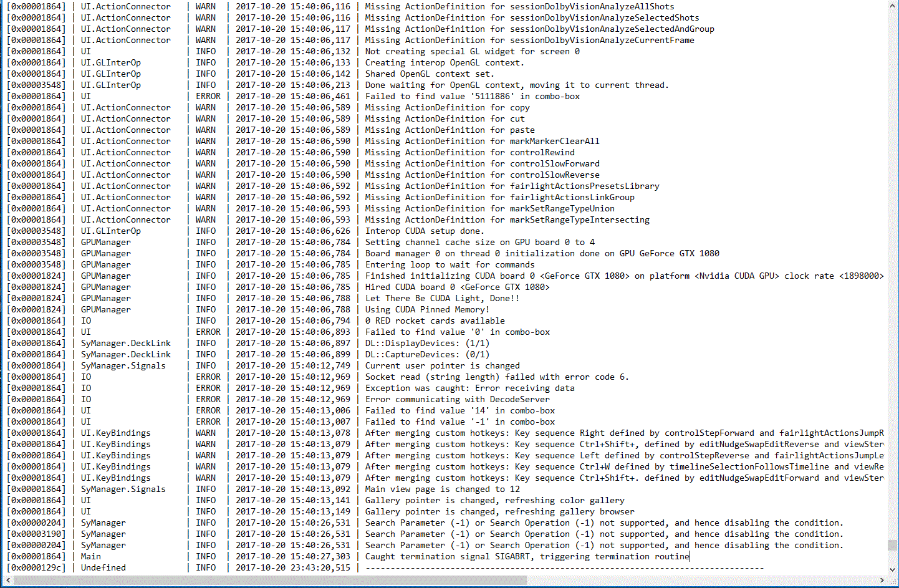Screen dimensions: 899x588
Task: Click 'Creating interop OpenGL context.' line
Action: [x=445, y=62]
